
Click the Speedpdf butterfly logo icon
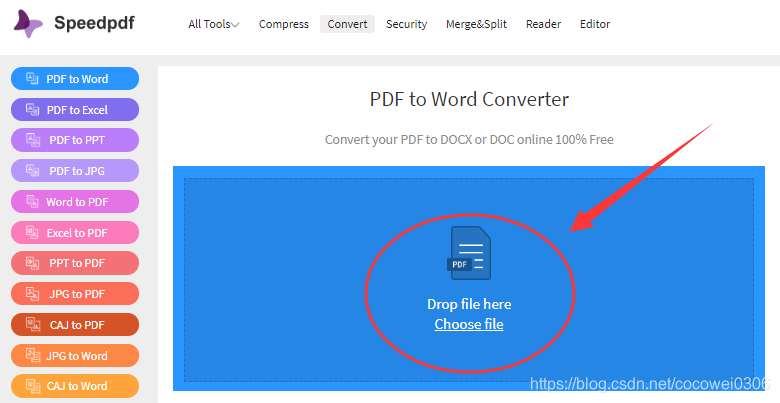[28, 23]
